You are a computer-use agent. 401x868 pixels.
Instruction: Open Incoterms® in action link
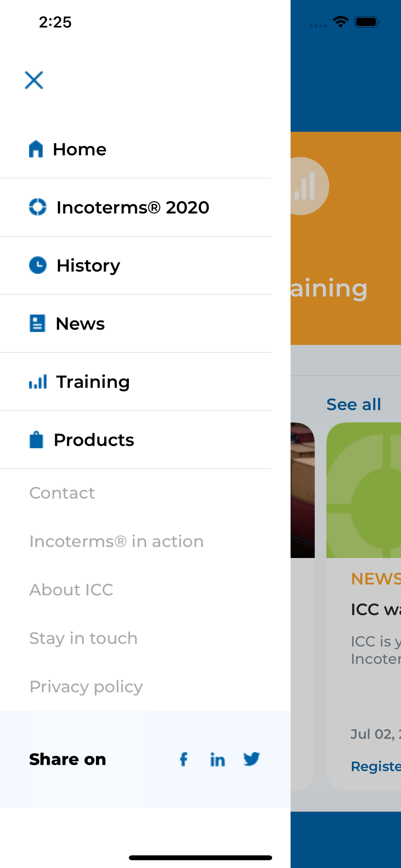point(116,541)
